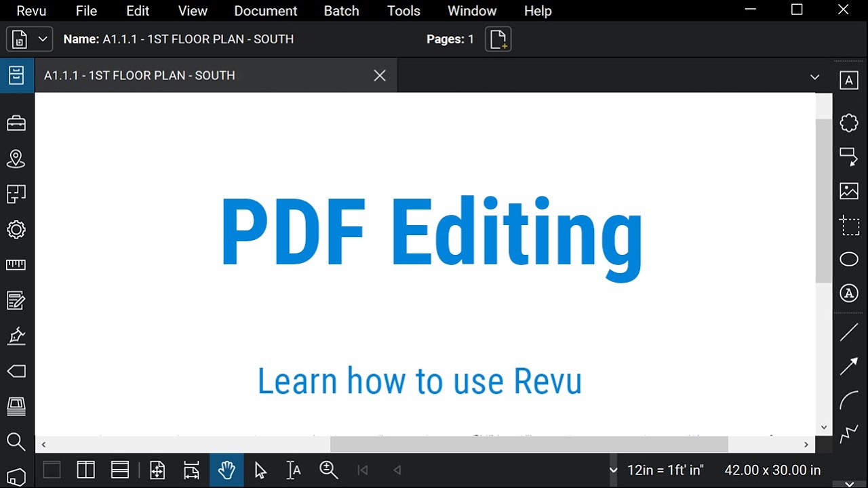Open the Help menu
The image size is (868, 488).
point(538,11)
